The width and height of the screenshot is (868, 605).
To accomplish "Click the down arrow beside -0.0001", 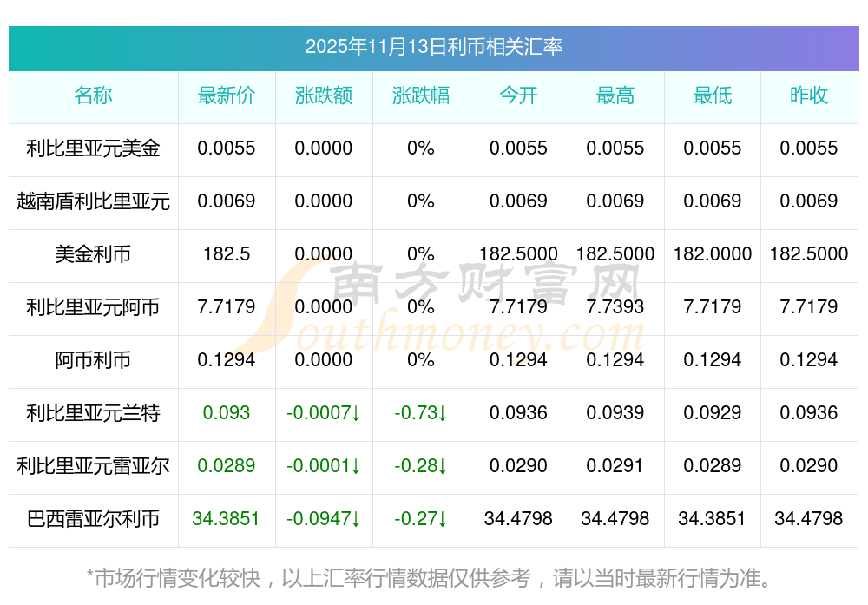I will point(356,467).
